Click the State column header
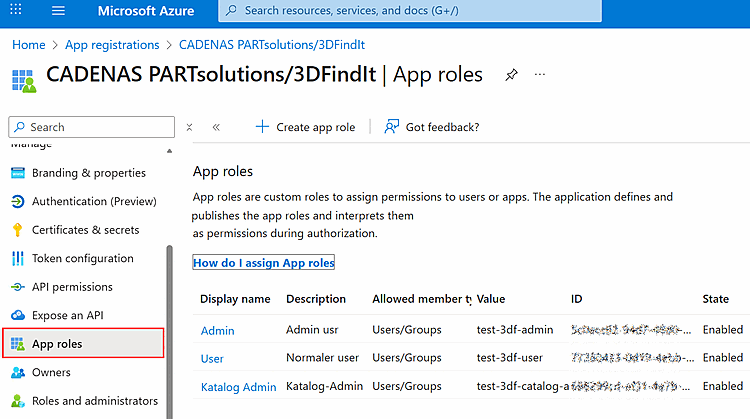 716,299
